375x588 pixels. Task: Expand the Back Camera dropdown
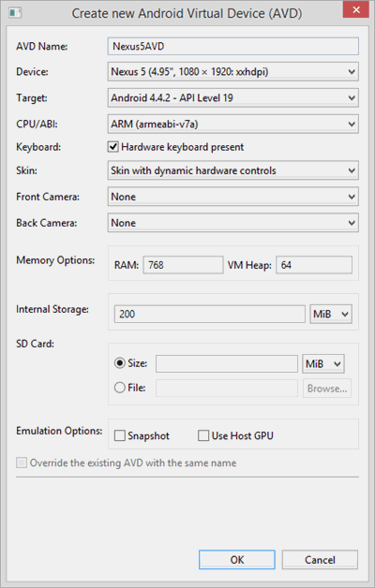pos(232,223)
